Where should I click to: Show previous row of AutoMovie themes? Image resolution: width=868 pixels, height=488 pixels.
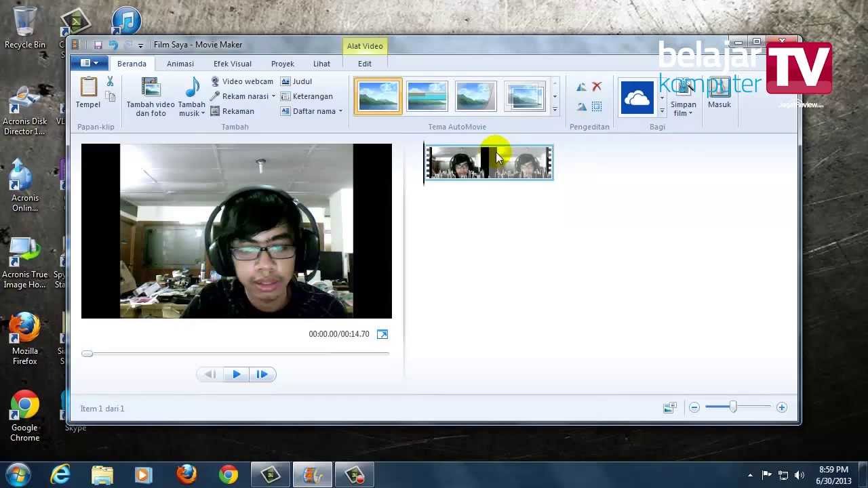(555, 83)
